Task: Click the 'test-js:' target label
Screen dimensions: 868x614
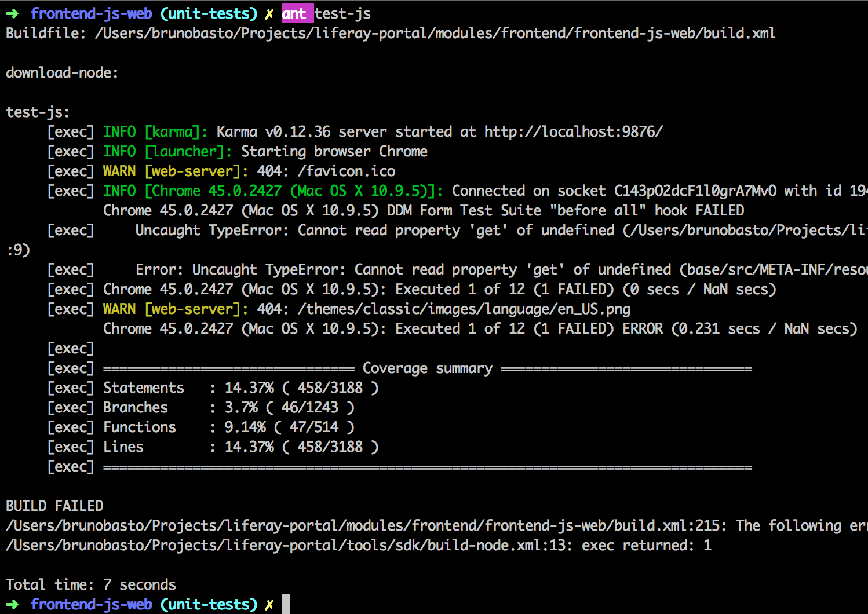Action: click(x=38, y=112)
